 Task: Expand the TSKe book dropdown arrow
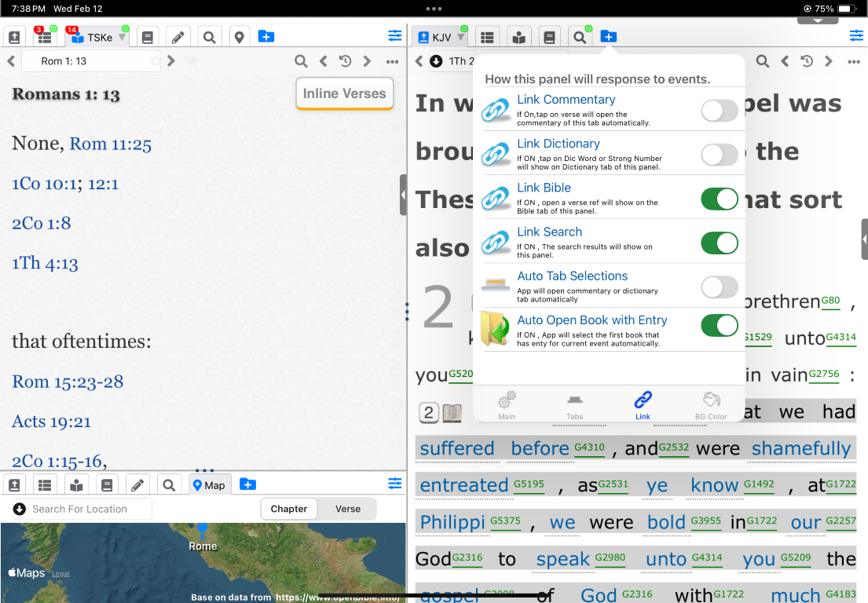(x=122, y=38)
